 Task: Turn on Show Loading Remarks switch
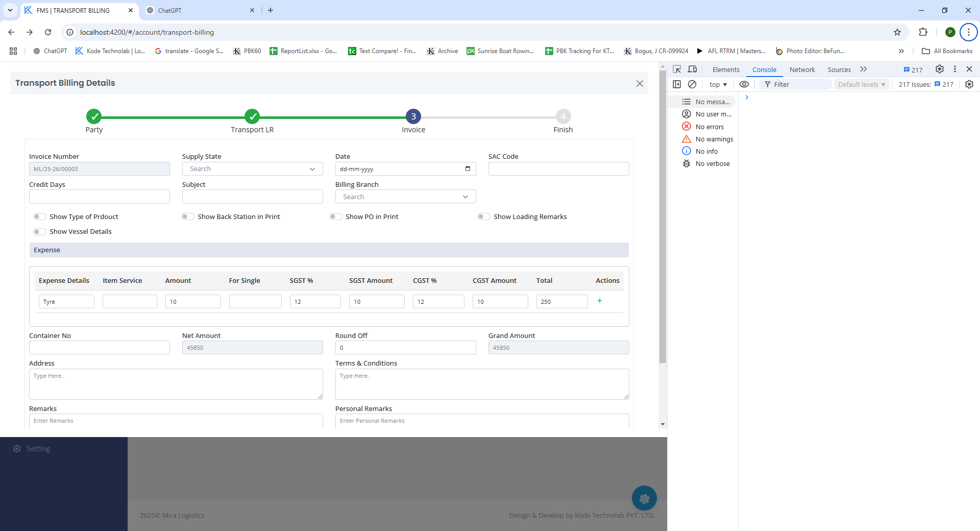click(483, 216)
